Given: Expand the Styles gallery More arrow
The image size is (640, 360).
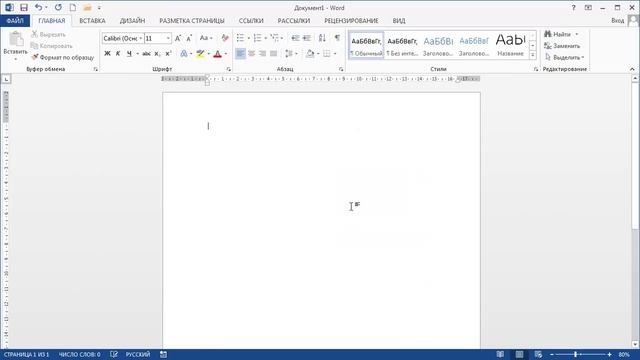Looking at the screenshot, I should click(x=533, y=55).
